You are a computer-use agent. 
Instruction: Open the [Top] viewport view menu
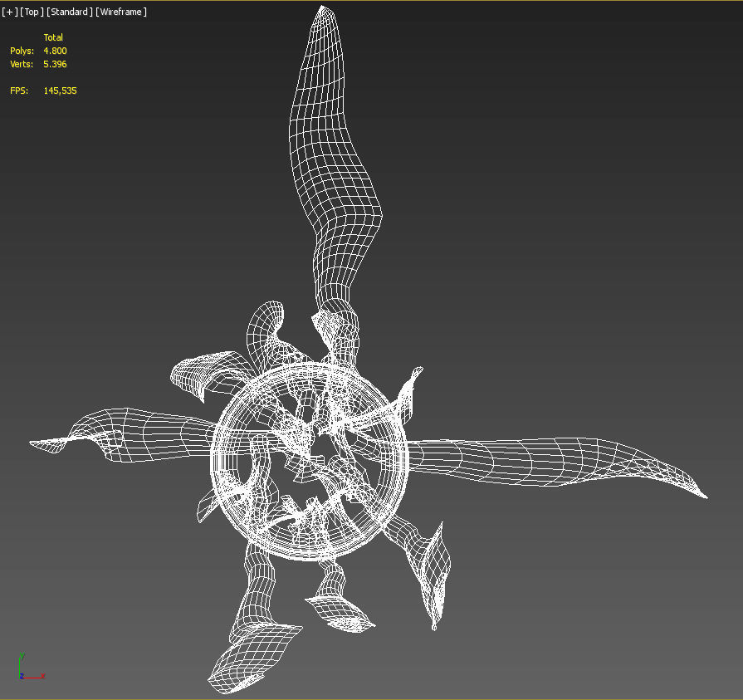coord(32,12)
